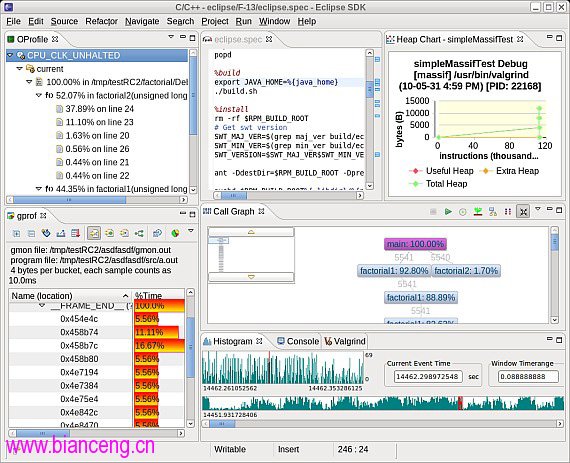The width and height of the screenshot is (570, 463).
Task: Click the node hierarchy icon in Call Graph toolbar
Action: tap(493, 212)
